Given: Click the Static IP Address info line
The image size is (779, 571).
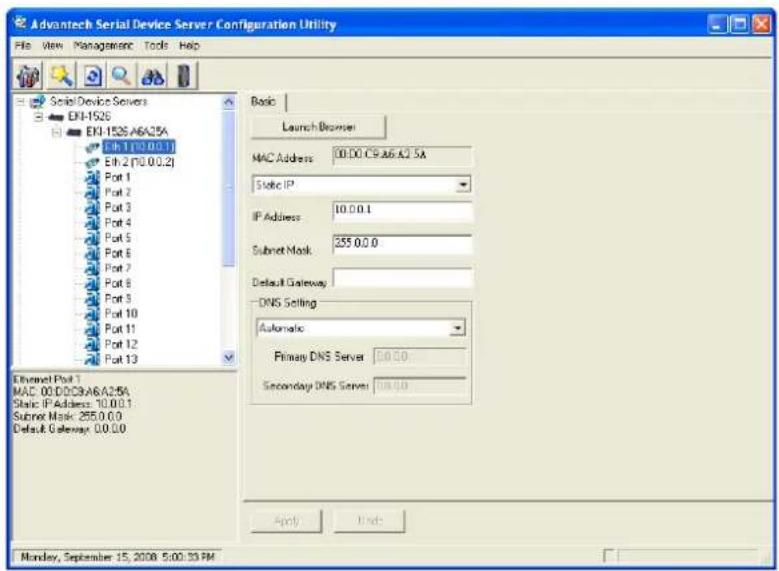Looking at the screenshot, I should tap(73, 404).
